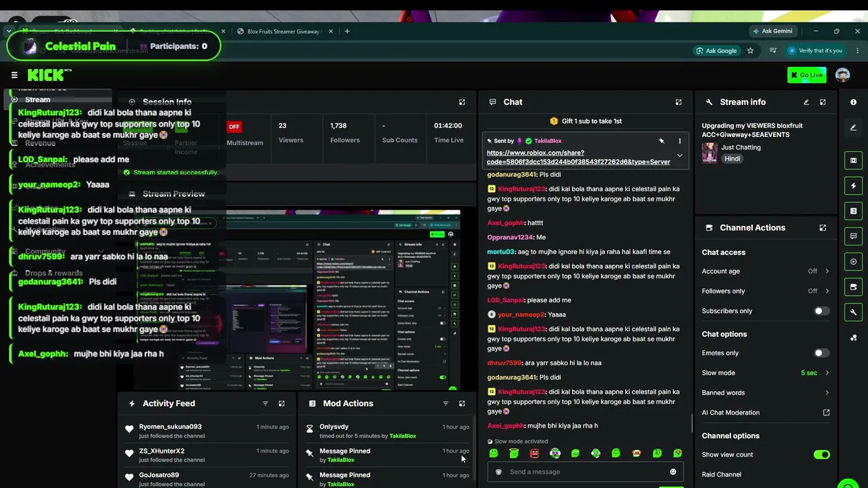Open Account age settings
The width and height of the screenshot is (868, 488).
766,271
